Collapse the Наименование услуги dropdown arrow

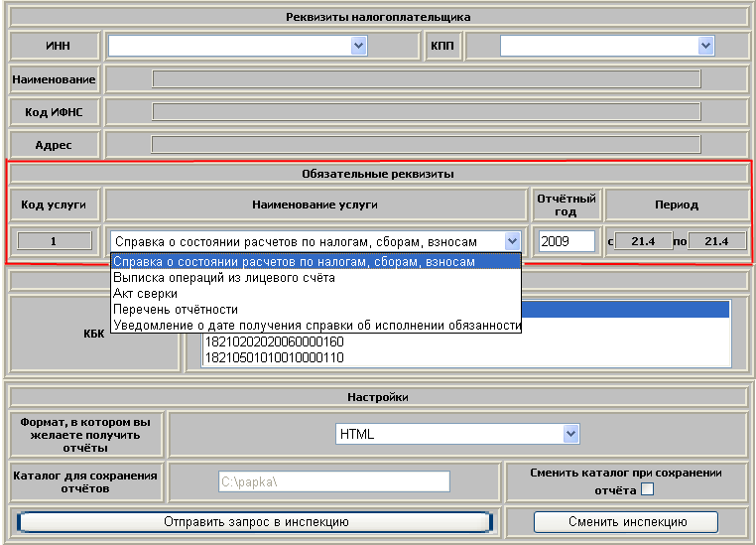[512, 240]
